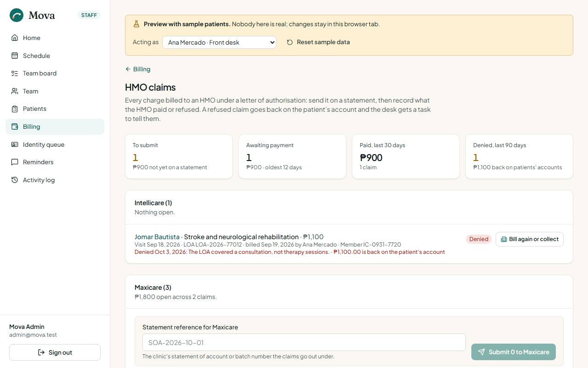The width and height of the screenshot is (588, 368).
Task: Go to Reminders page
Action: click(x=55, y=162)
